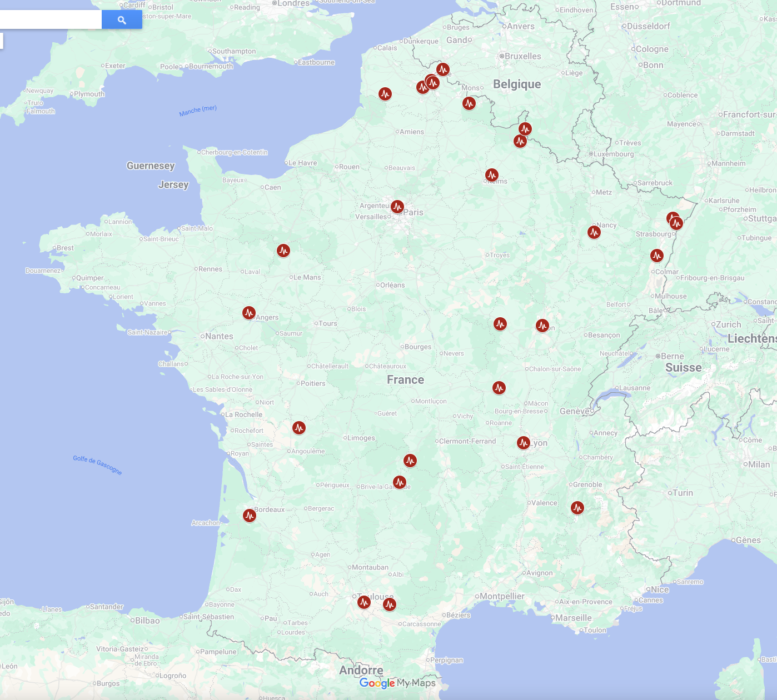Click the blue search magnifier button
Screen dimensions: 777x700
(122, 20)
